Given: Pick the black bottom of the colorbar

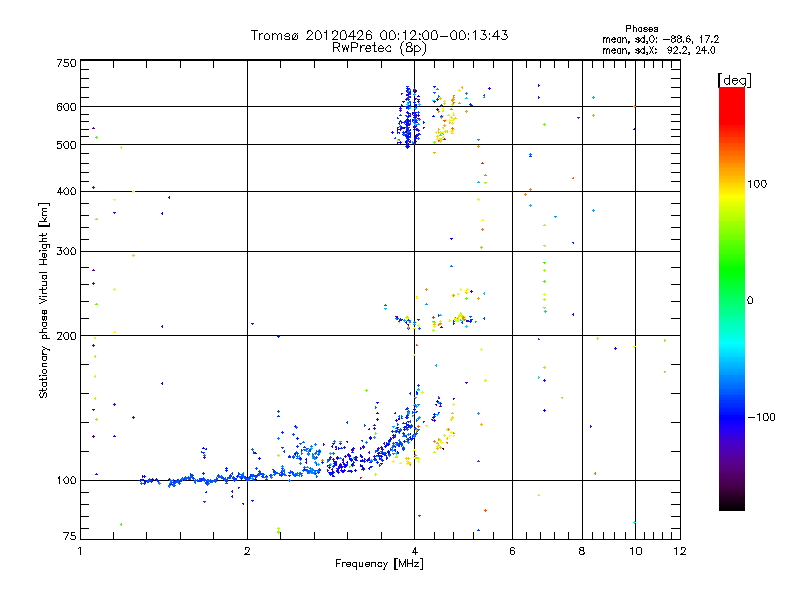Looking at the screenshot, I should [732, 503].
